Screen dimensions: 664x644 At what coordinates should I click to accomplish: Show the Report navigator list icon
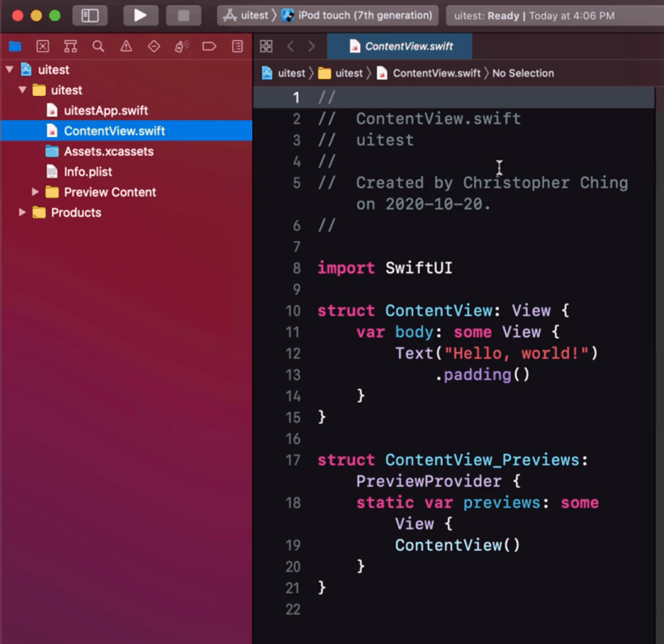237,46
